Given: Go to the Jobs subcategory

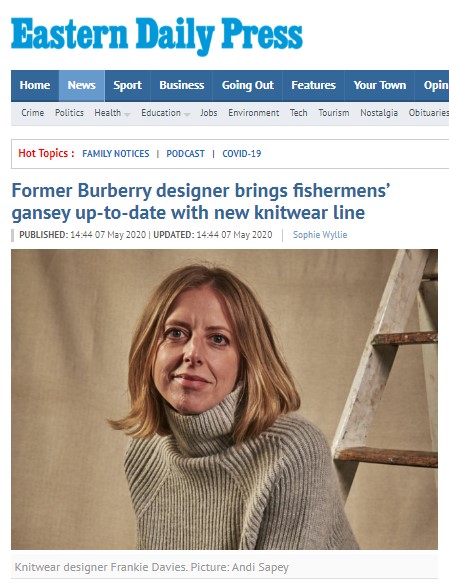Looking at the screenshot, I should [209, 113].
